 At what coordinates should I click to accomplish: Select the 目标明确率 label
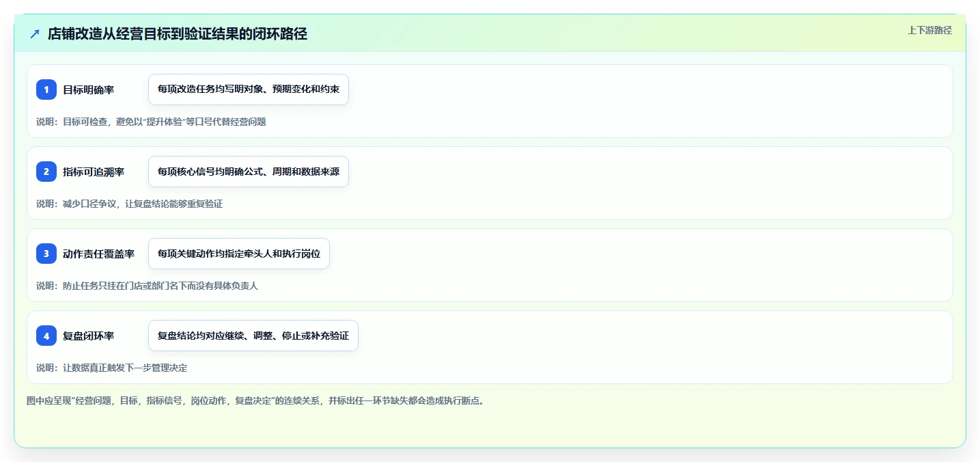click(x=88, y=90)
